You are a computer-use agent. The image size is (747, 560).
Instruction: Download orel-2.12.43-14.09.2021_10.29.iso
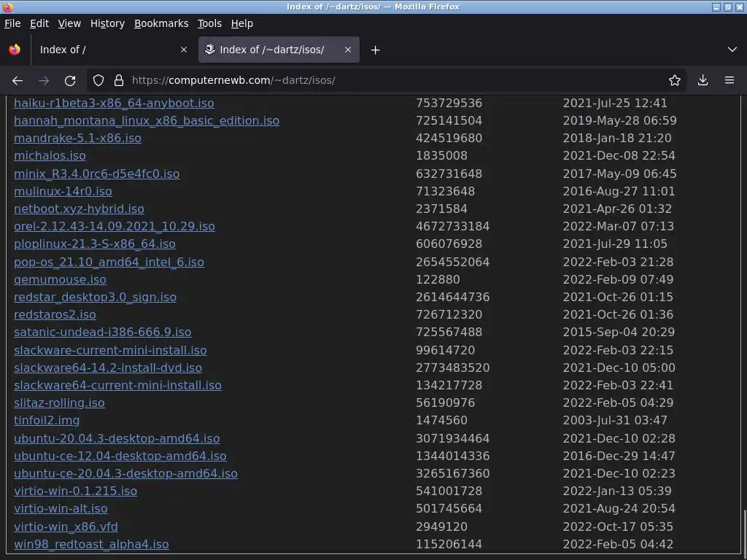pos(115,227)
